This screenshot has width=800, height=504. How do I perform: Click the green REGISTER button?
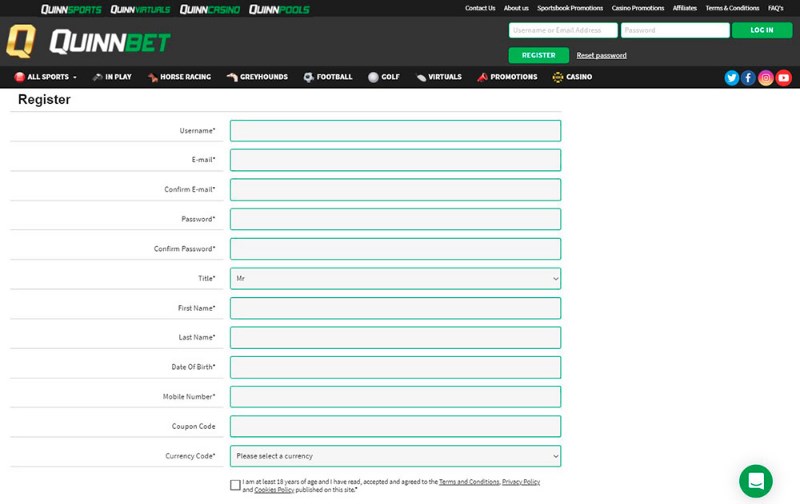539,55
